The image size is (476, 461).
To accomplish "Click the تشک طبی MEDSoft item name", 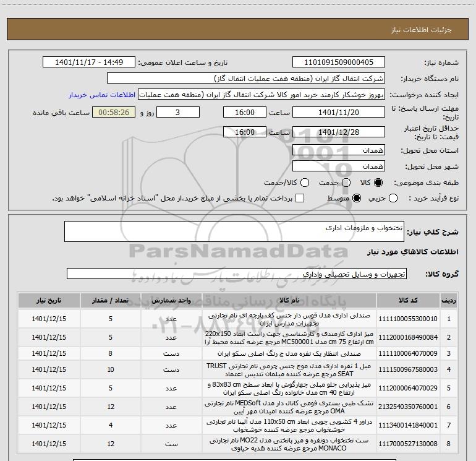I will [x=289, y=407].
